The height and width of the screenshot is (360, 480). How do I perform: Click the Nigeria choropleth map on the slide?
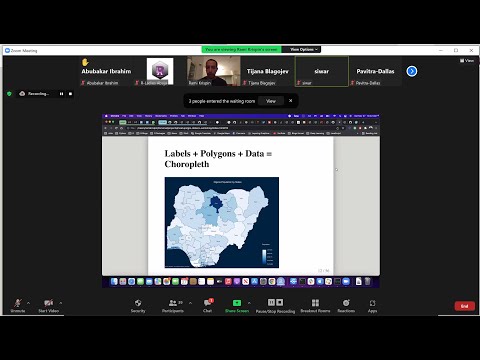click(222, 222)
